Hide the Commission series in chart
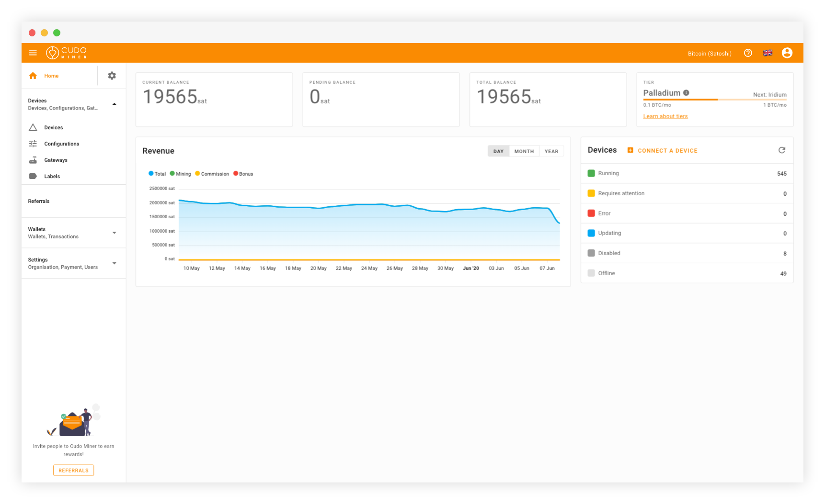 [x=212, y=173]
